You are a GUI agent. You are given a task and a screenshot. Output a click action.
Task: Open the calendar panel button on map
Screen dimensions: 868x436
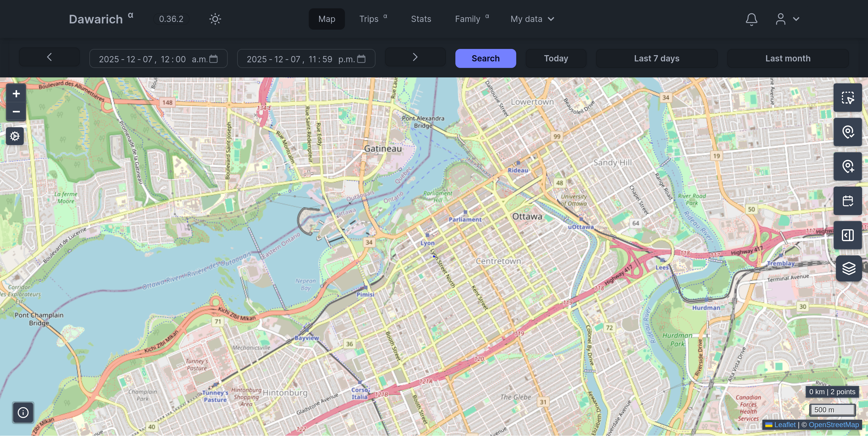point(848,201)
